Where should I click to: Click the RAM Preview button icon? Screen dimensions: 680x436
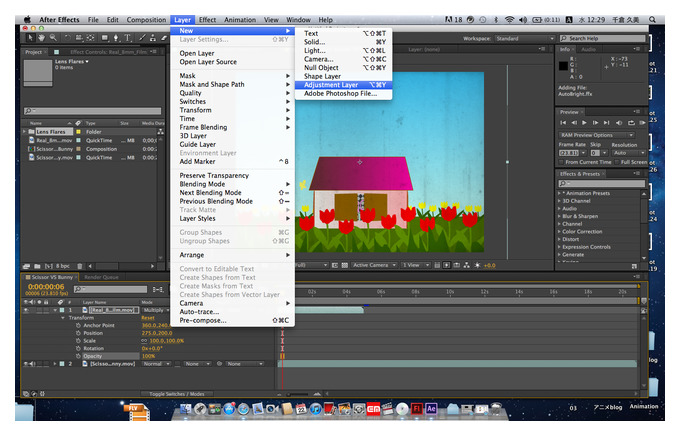click(x=642, y=123)
